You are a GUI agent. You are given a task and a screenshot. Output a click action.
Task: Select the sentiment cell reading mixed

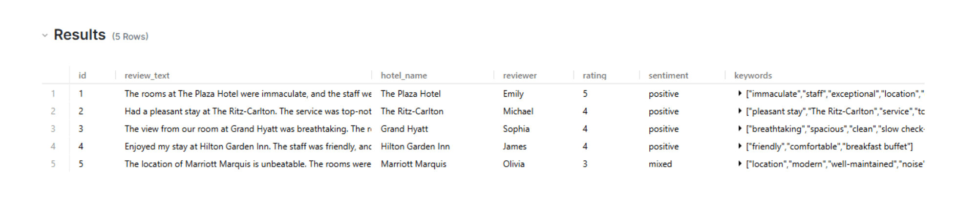660,164
